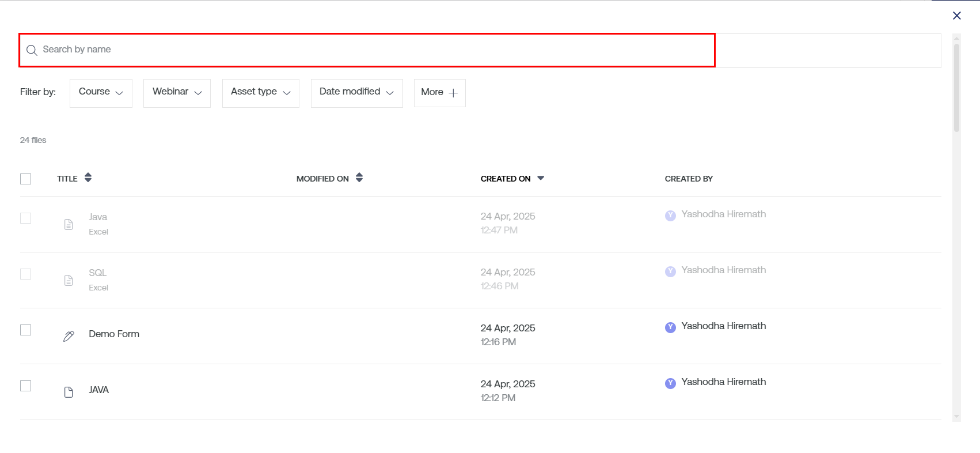The image size is (980, 453).
Task: Click the document icon for SQL file
Action: tap(69, 280)
